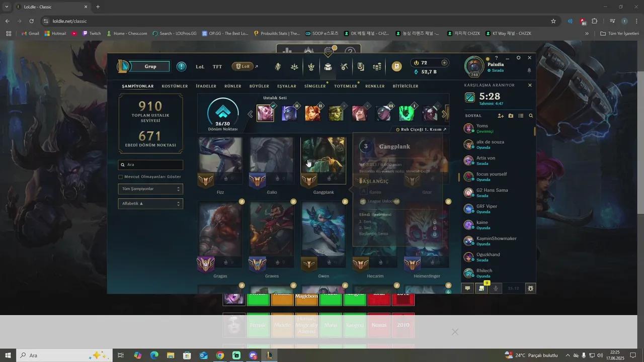Open the missions icon with badge 9
Image resolution: width=644 pixels, height=362 pixels.
point(482,288)
